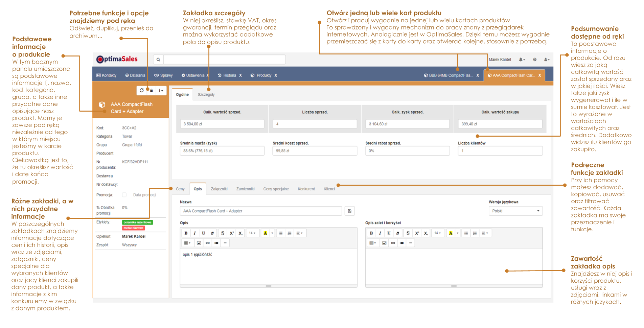Open the paragraph alignment dropdown in the Opis editor
Screen dimensions: 644x328
pyautogui.click(x=300, y=233)
